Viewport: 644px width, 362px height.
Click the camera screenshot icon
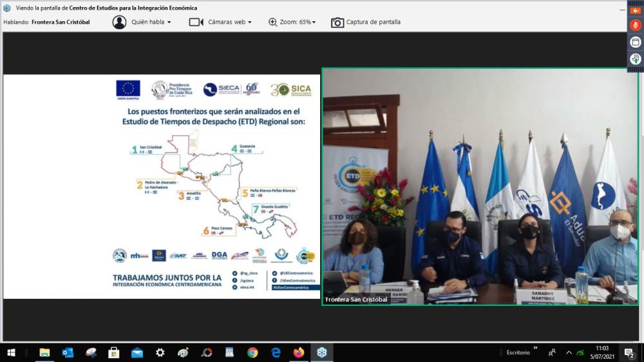(337, 23)
